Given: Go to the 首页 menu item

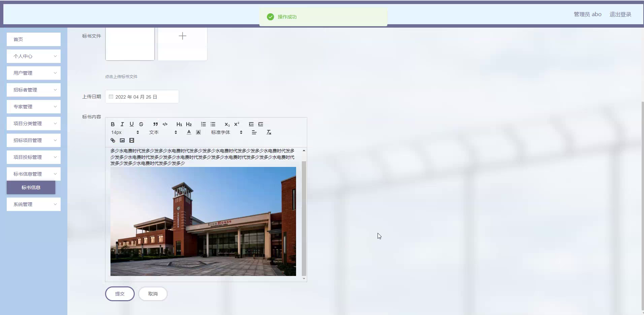Looking at the screenshot, I should click(x=34, y=39).
